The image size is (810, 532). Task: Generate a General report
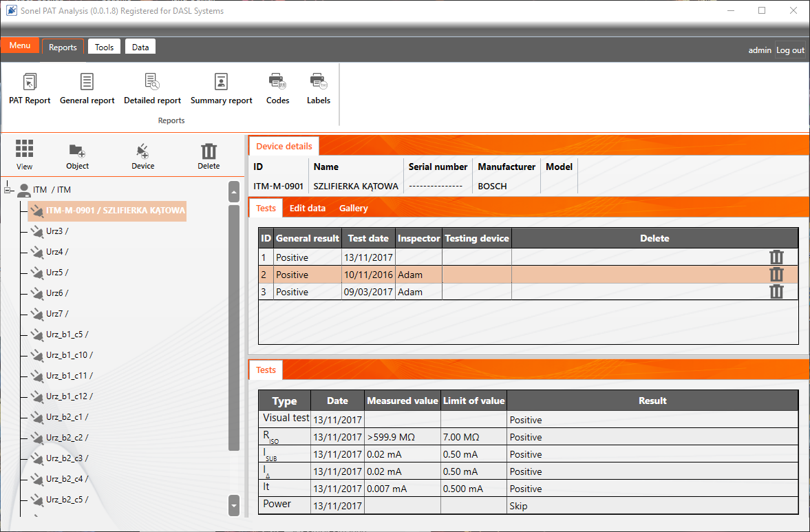tap(87, 83)
